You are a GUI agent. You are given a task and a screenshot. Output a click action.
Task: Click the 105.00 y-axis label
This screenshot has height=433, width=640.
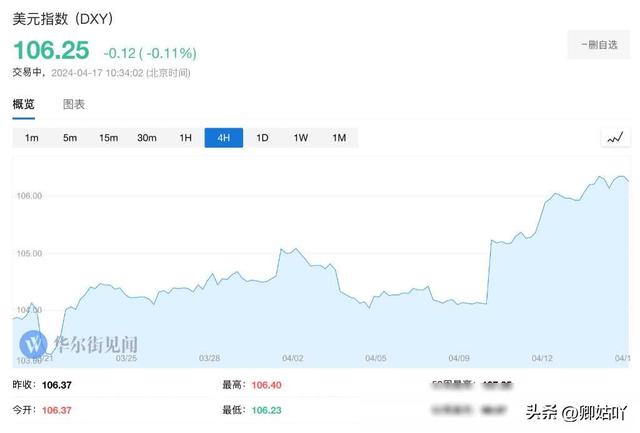pyautogui.click(x=29, y=253)
